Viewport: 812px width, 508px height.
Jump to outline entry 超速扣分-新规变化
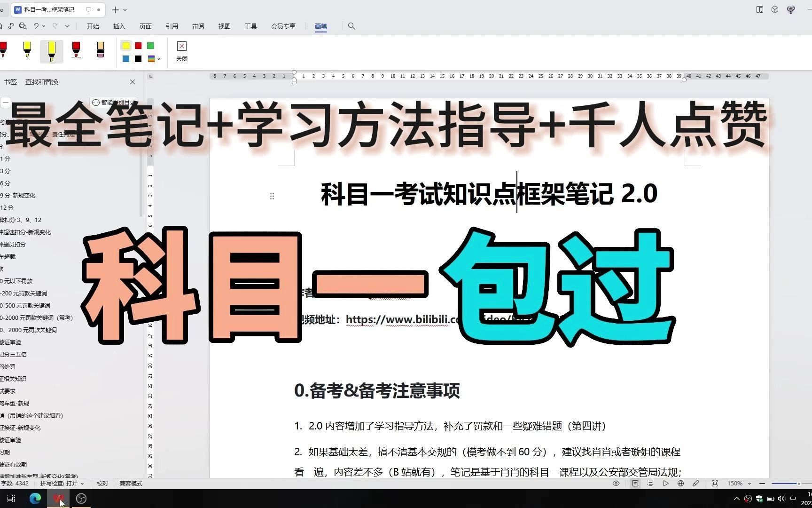[25, 232]
